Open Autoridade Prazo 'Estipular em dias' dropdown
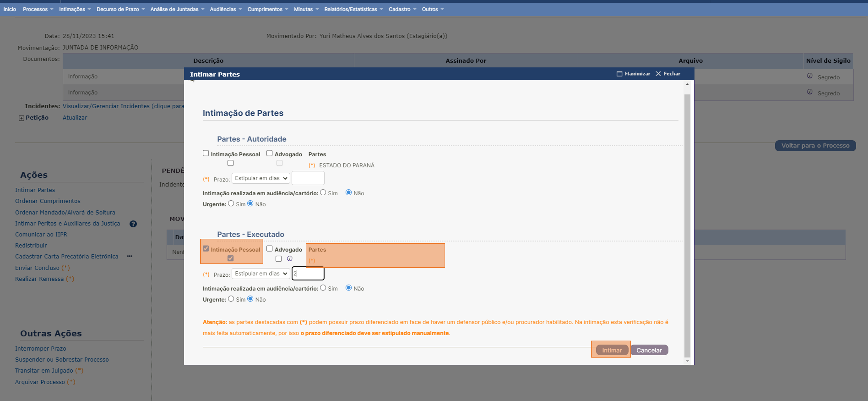This screenshot has width=868, height=401. pos(261,178)
